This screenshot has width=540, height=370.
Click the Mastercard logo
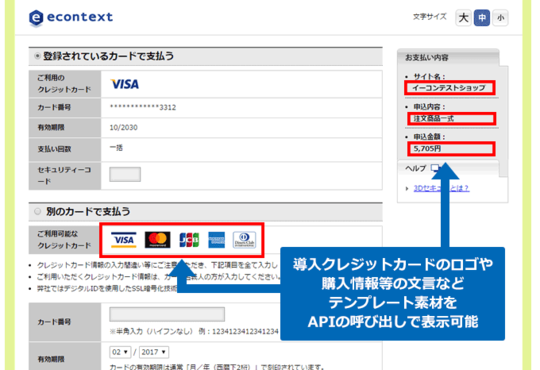[157, 240]
